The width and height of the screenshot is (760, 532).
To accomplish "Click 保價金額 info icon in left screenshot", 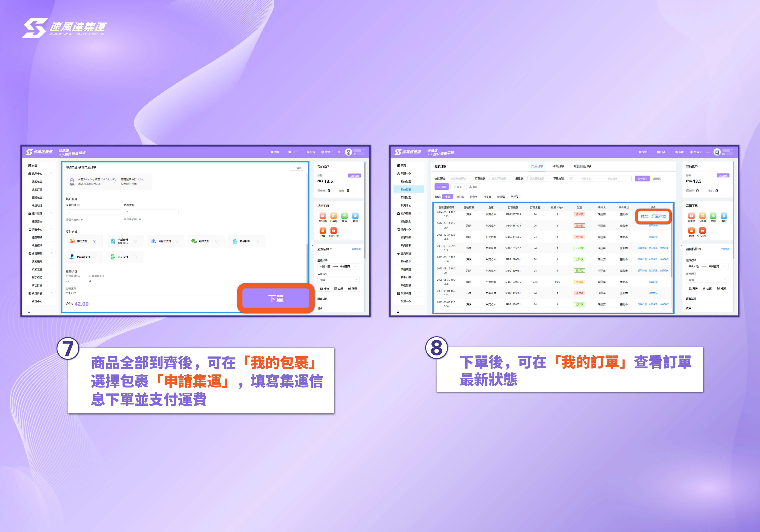I will click(78, 205).
